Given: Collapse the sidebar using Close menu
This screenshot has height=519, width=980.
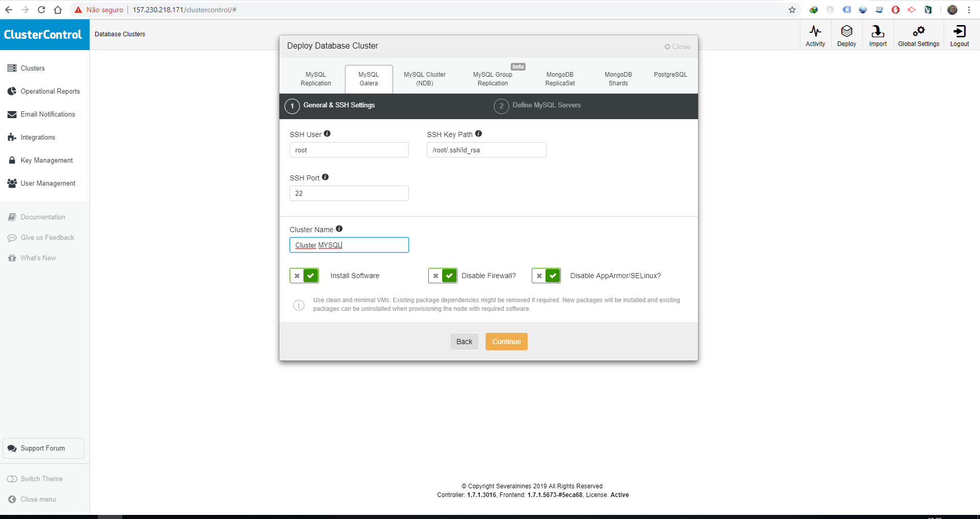Looking at the screenshot, I should pos(37,499).
